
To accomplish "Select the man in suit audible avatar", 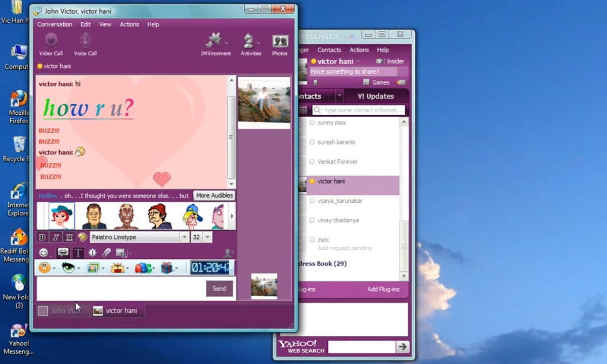I will point(94,216).
